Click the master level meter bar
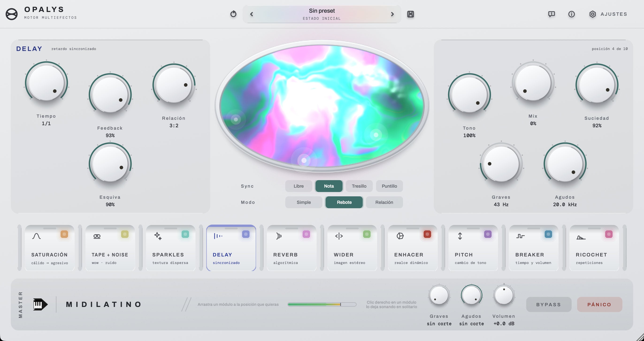Image resolution: width=644 pixels, height=341 pixels. pyautogui.click(x=322, y=304)
